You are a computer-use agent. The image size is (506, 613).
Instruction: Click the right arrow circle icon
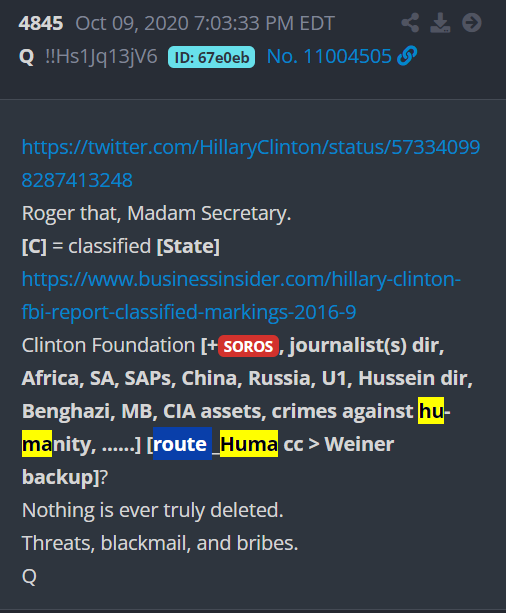[x=472, y=23]
